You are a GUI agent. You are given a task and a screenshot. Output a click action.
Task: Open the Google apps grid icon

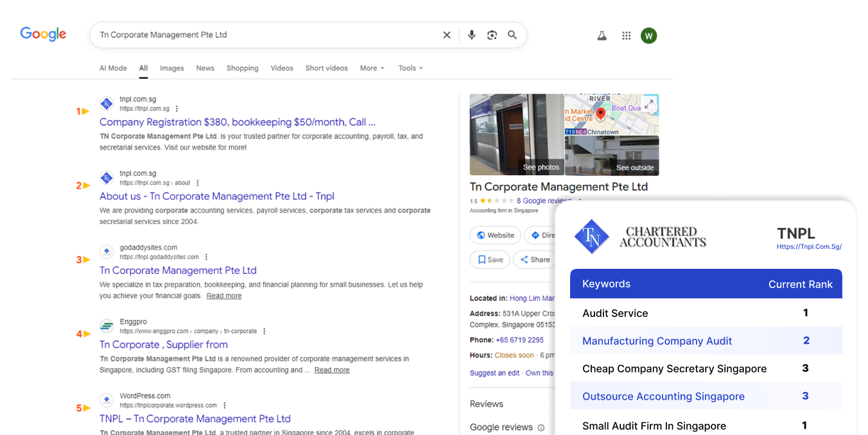coord(627,36)
